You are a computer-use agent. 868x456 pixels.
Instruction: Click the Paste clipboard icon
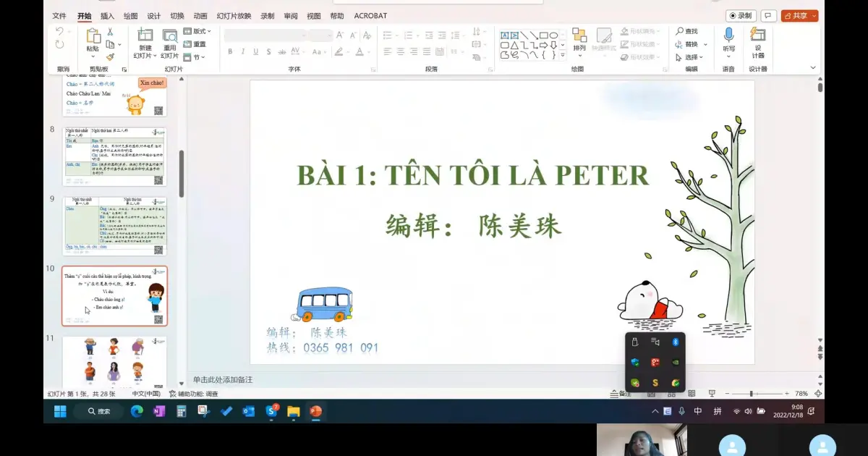click(93, 35)
